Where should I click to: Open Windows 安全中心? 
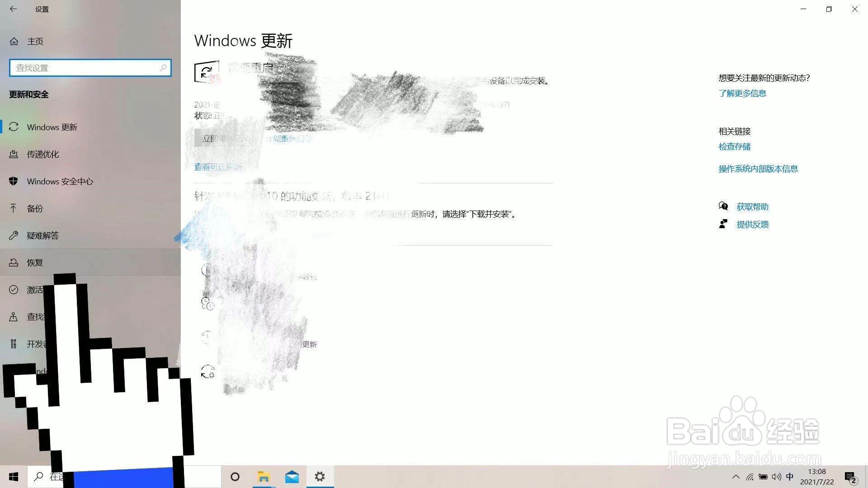pyautogui.click(x=90, y=181)
